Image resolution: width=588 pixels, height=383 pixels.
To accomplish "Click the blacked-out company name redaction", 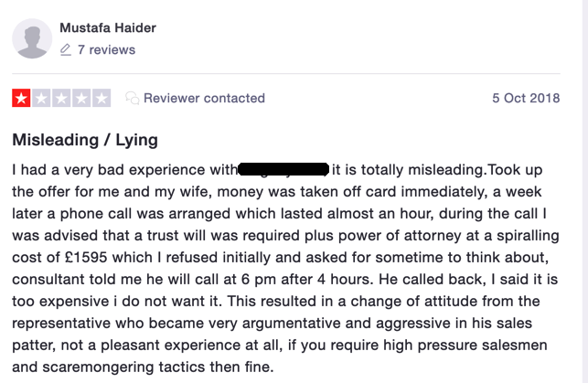I will (x=283, y=169).
